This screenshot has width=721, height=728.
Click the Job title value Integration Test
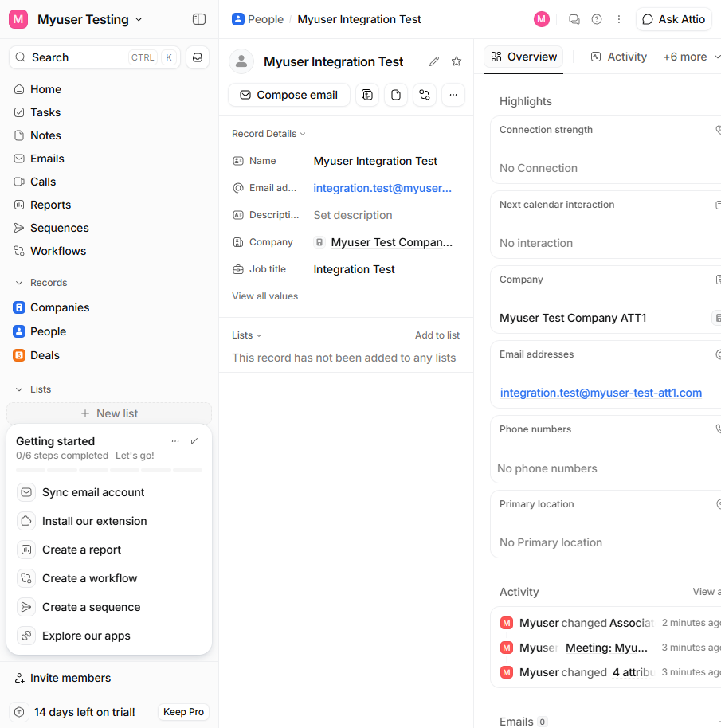click(355, 269)
